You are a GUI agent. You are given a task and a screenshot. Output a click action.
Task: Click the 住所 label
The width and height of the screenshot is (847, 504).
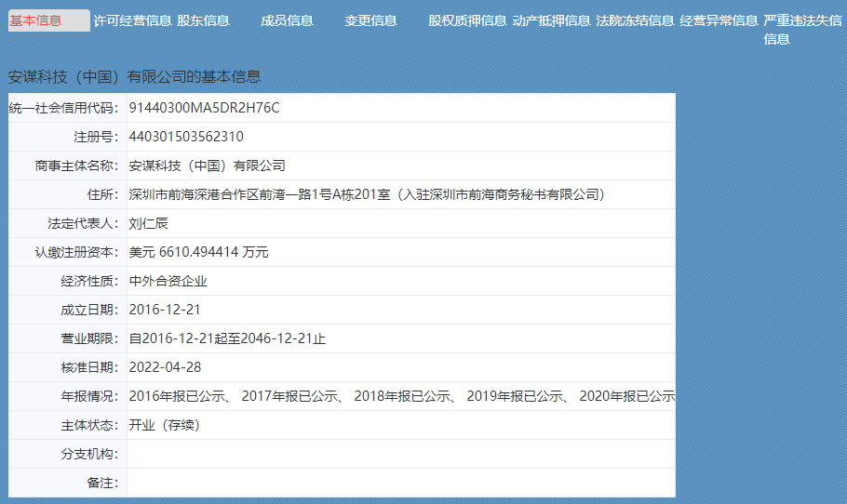click(x=102, y=194)
